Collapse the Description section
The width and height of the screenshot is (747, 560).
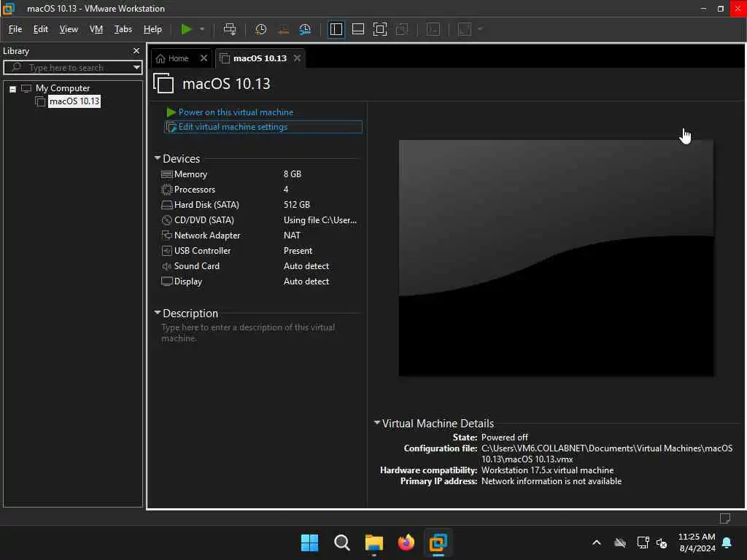click(x=158, y=312)
